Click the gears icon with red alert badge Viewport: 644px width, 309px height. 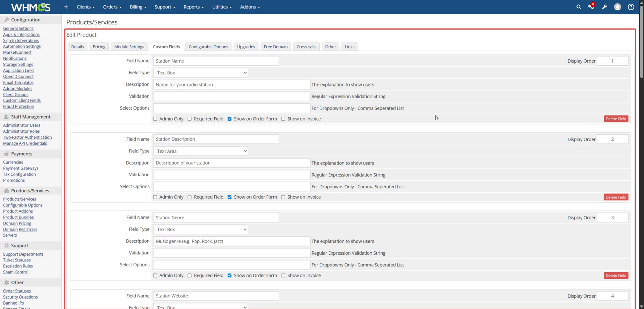tap(591, 7)
